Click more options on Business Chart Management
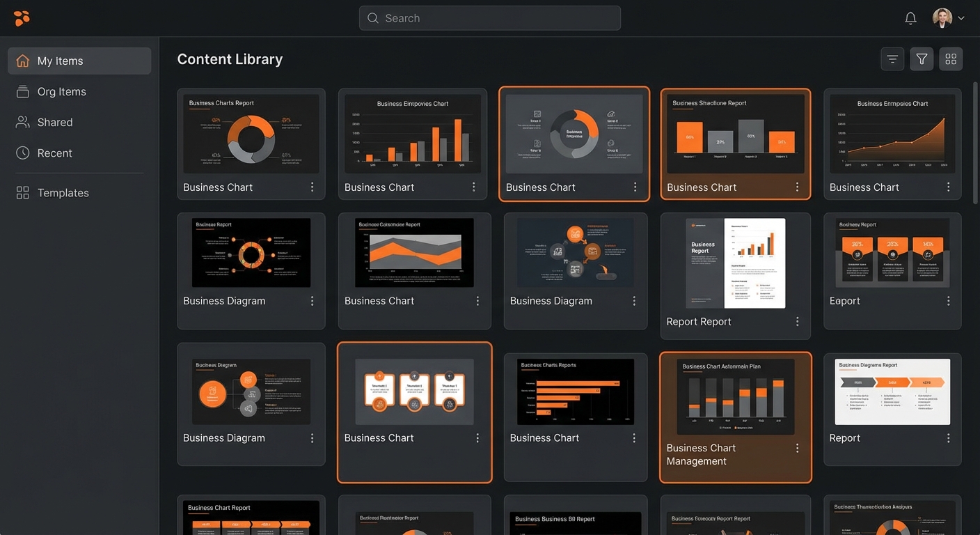The width and height of the screenshot is (980, 535). 797,449
